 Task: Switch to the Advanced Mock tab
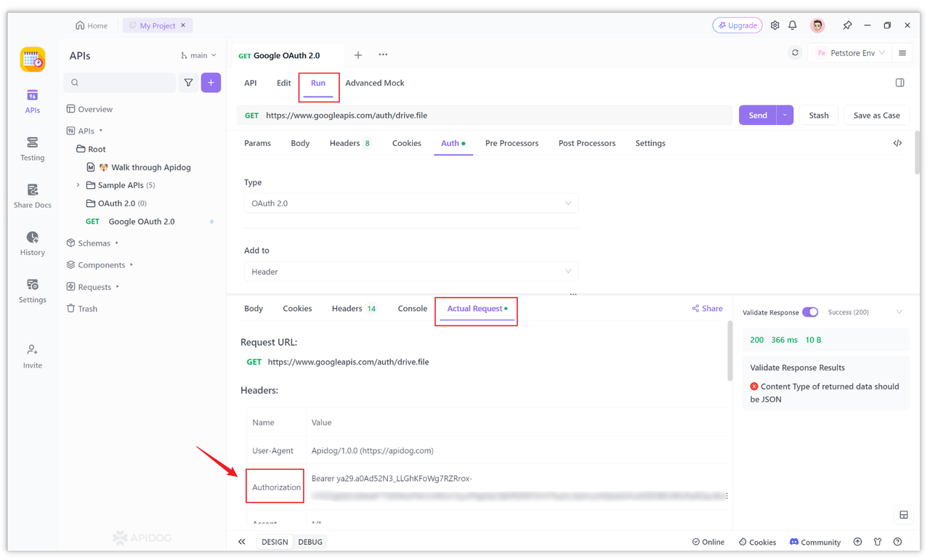coord(375,83)
